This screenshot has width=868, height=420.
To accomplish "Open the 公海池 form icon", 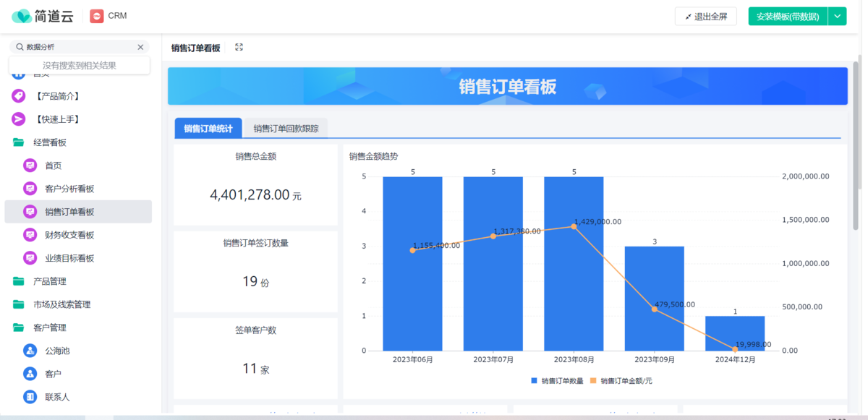I will 30,351.
